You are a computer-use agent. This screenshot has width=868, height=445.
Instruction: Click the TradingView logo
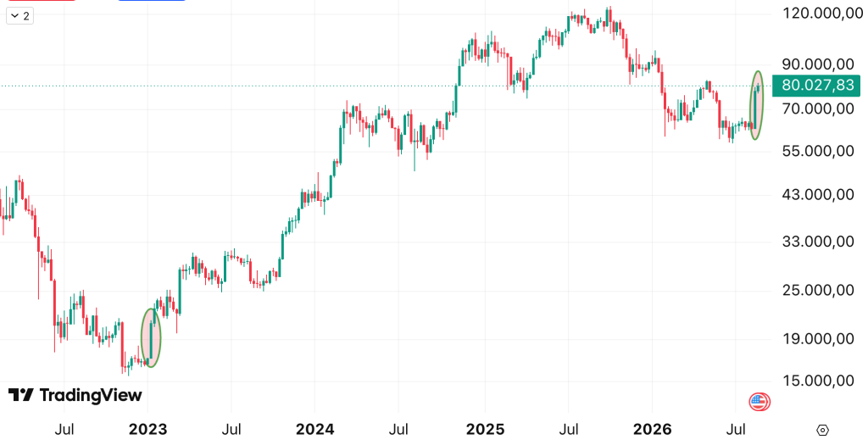pyautogui.click(x=75, y=395)
